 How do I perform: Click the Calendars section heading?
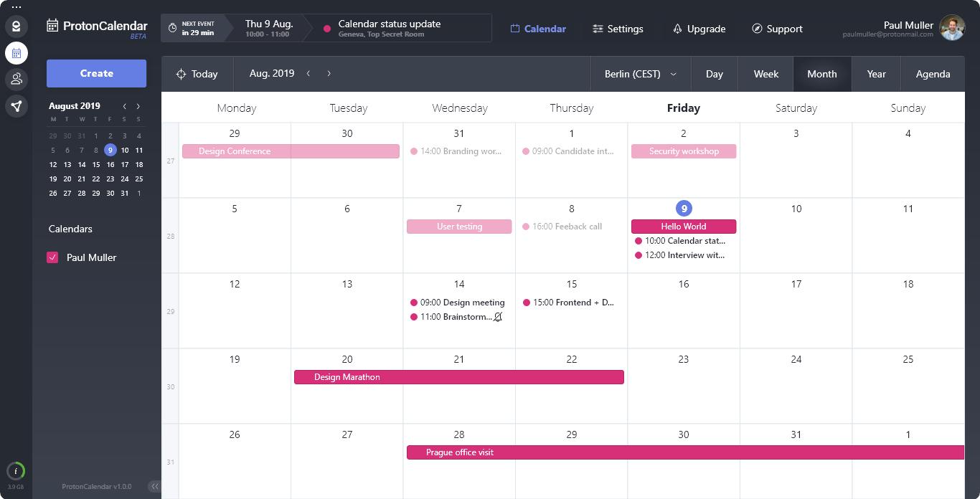[x=70, y=229]
